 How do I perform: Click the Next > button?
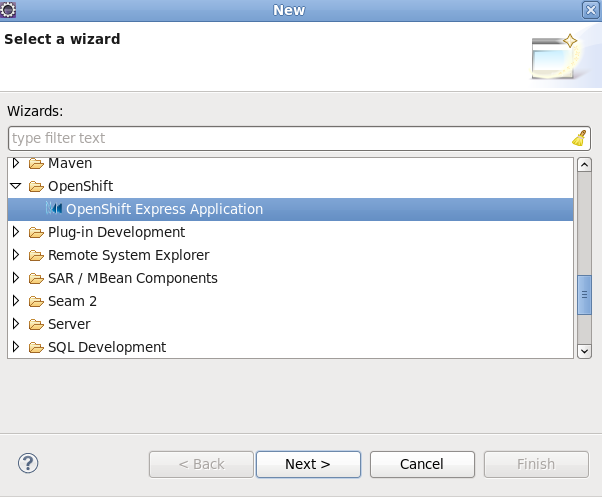tap(308, 464)
